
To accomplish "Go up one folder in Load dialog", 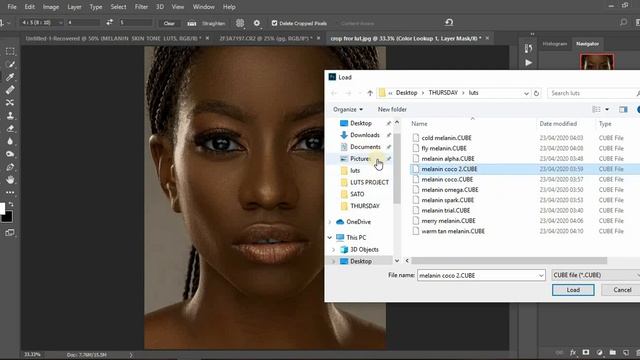I will tap(370, 93).
